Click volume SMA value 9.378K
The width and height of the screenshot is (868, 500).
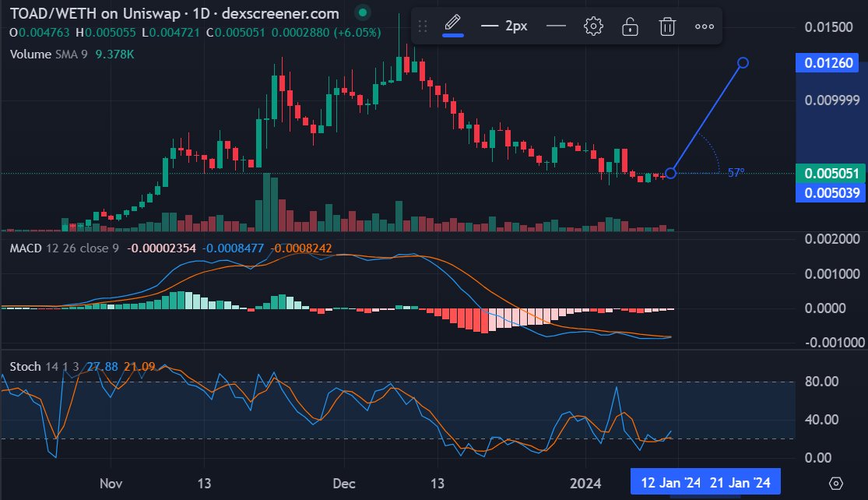(114, 55)
